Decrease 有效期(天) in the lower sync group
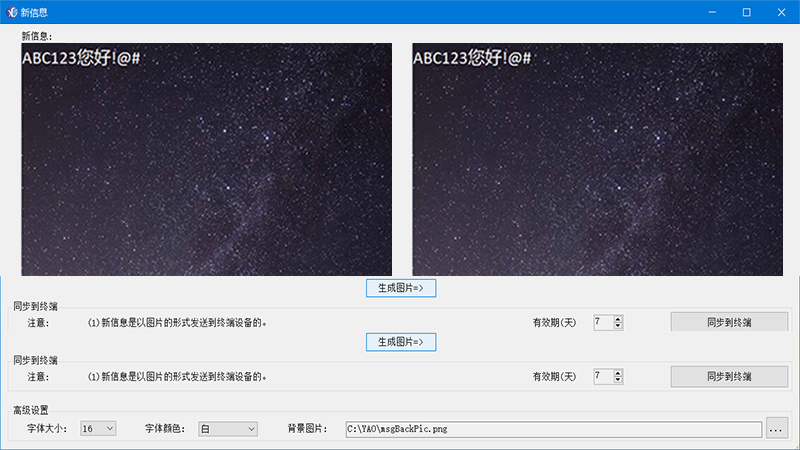Screen dimensions: 800x450 618,380
